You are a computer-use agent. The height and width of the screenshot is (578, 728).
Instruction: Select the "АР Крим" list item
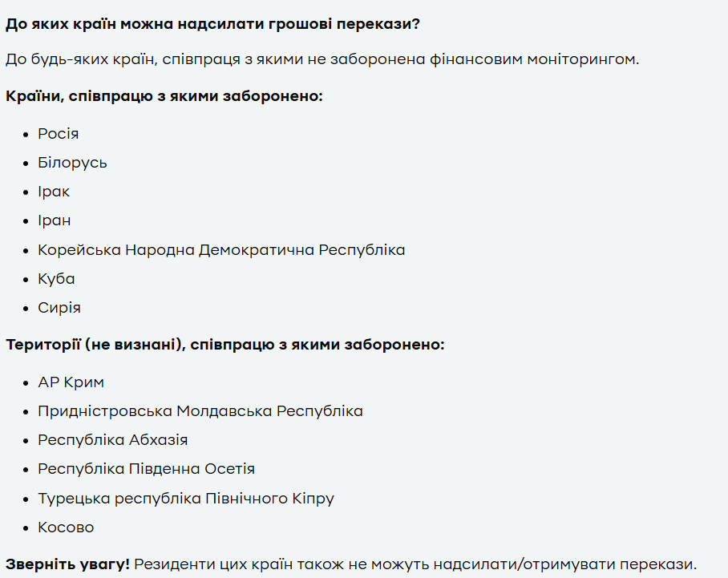(x=71, y=382)
